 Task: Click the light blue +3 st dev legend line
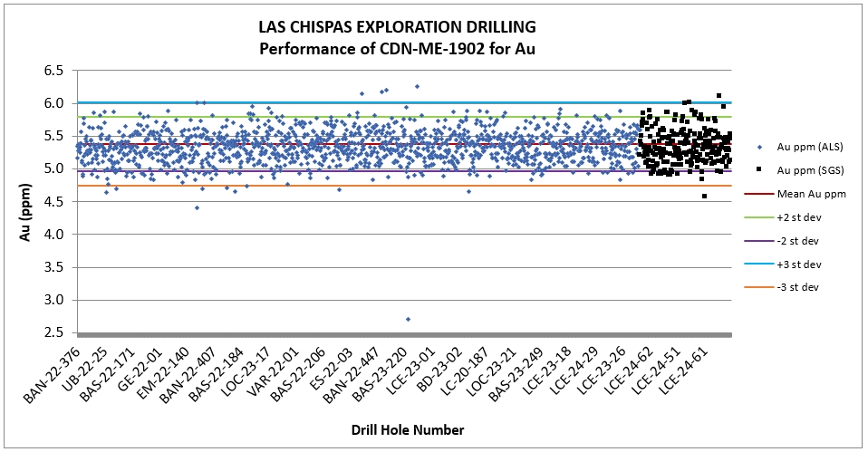[x=757, y=264]
